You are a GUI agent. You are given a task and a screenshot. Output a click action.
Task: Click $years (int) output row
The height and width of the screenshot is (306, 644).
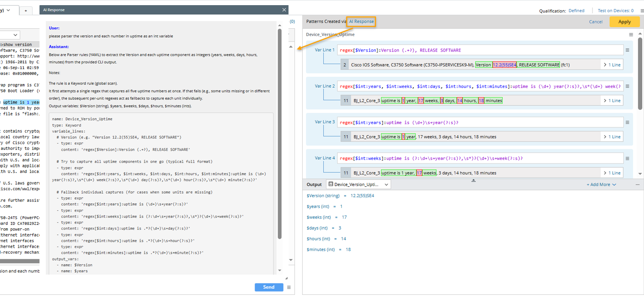coord(325,206)
